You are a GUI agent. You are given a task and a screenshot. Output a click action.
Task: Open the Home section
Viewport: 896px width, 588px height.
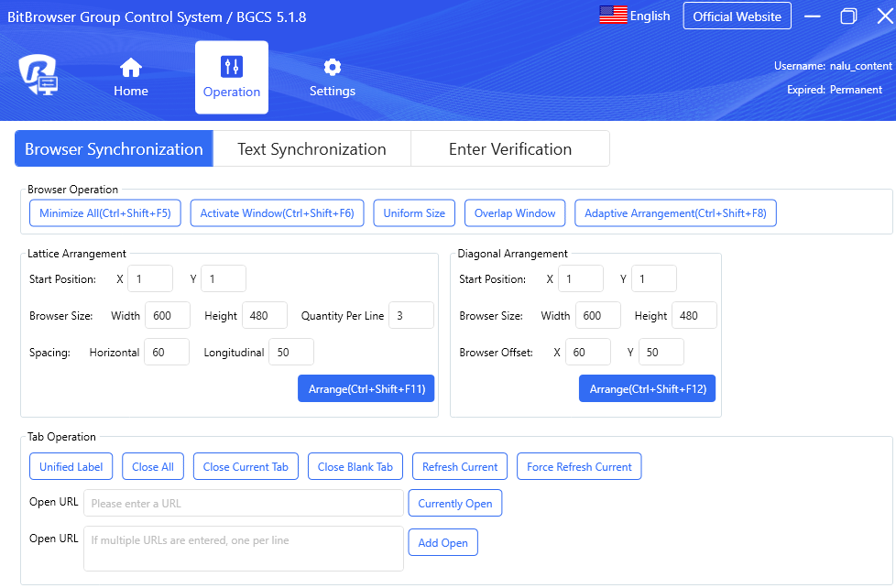click(131, 77)
